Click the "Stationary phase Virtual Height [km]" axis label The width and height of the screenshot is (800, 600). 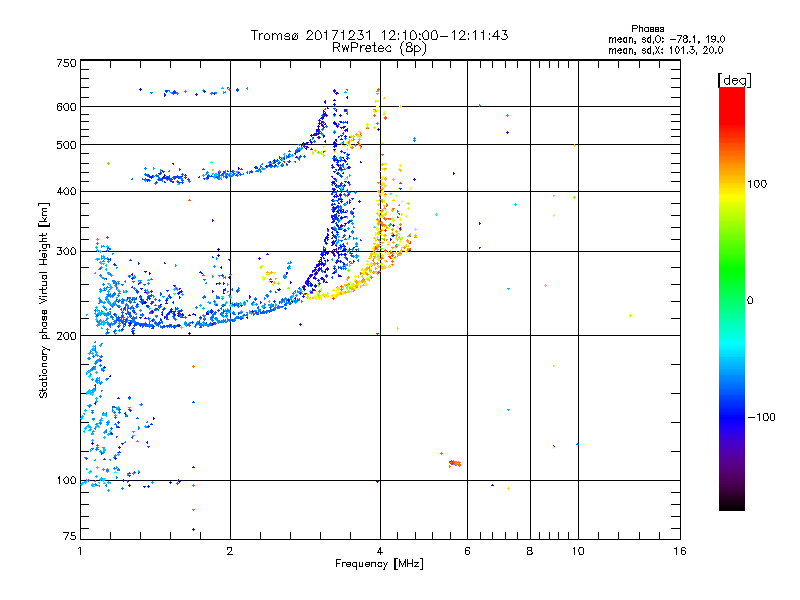(44, 301)
